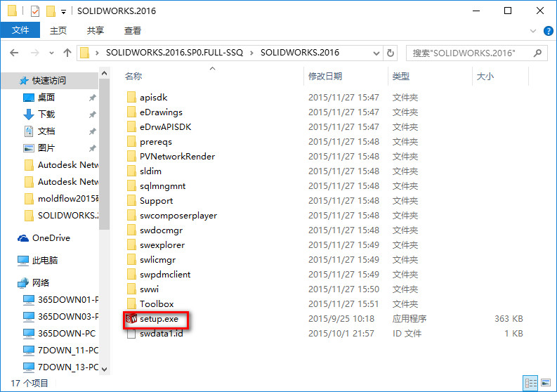Open the setup.exe SolidWorks installer icon
The image size is (557, 392).
tap(131, 319)
